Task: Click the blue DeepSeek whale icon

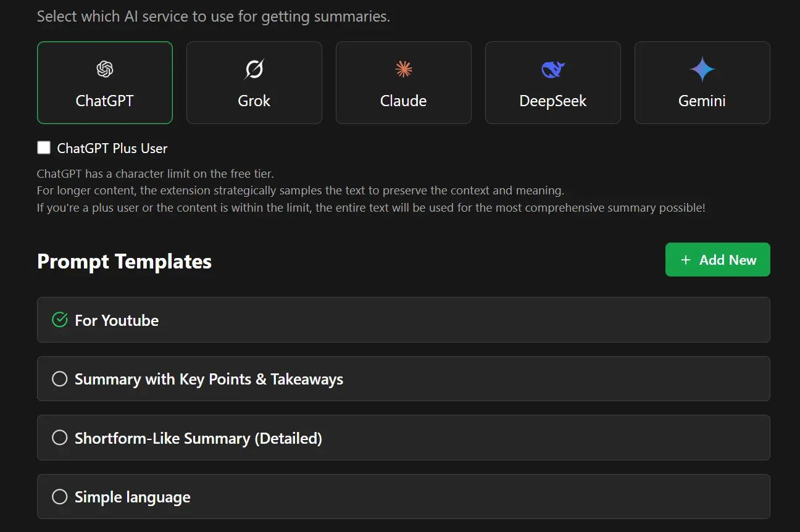Action: (553, 69)
